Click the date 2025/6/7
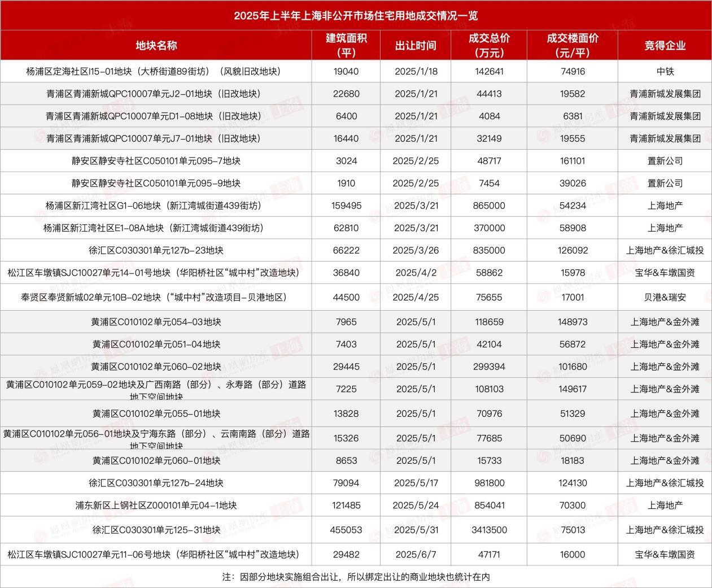The height and width of the screenshot is (588, 712). [416, 555]
